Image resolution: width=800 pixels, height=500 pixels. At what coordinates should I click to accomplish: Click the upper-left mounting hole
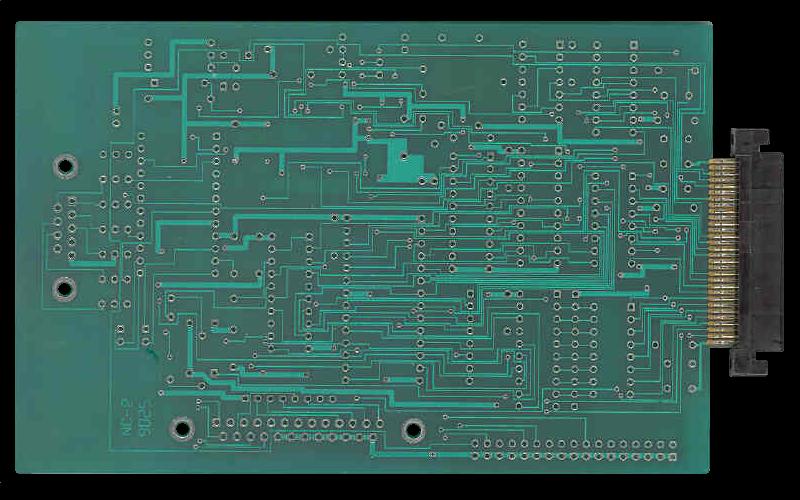coord(66,165)
